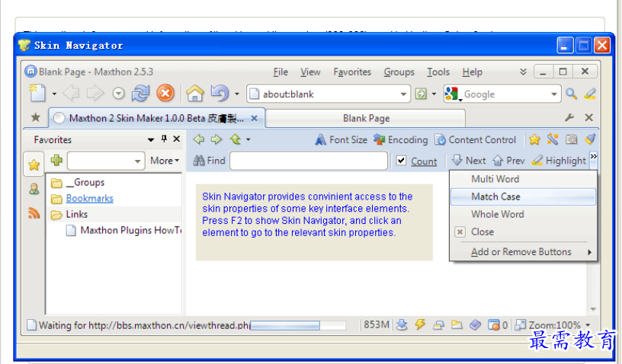The image size is (622, 364).
Task: Click the green plus add favorite icon
Action: pyautogui.click(x=56, y=161)
